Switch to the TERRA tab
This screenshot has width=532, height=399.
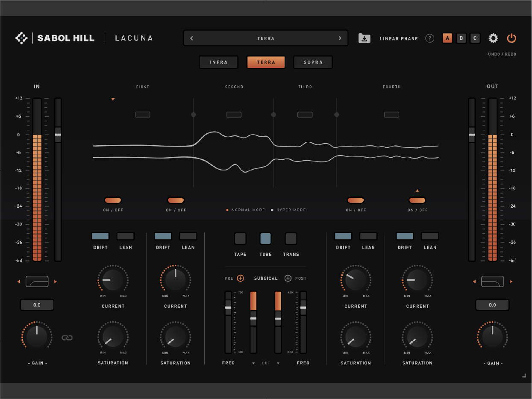266,62
